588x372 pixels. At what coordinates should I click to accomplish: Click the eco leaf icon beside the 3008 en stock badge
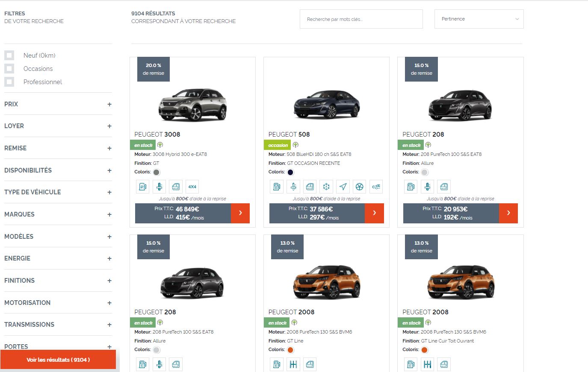[x=160, y=145]
